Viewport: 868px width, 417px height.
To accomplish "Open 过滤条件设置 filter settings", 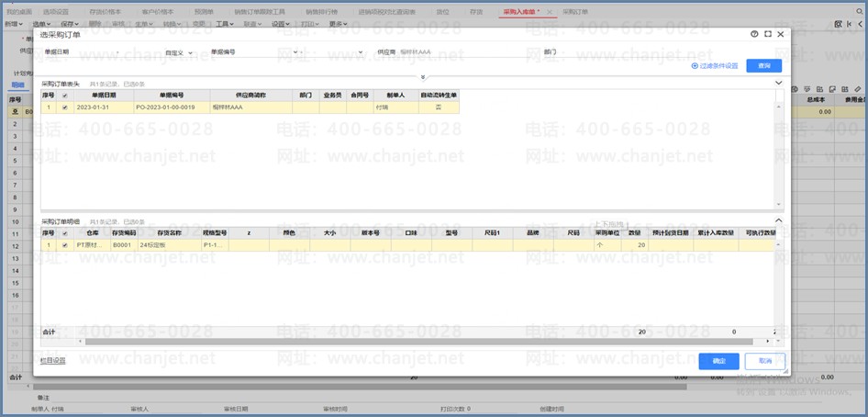I will 715,66.
